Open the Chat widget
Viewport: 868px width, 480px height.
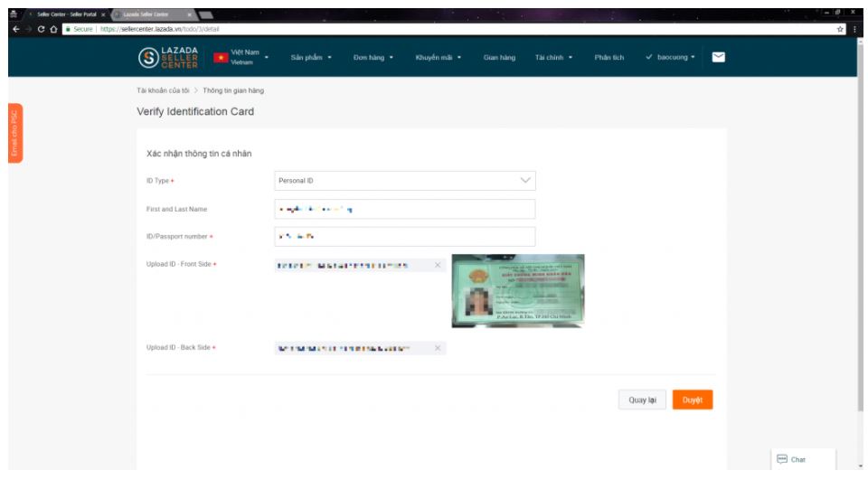click(x=791, y=459)
